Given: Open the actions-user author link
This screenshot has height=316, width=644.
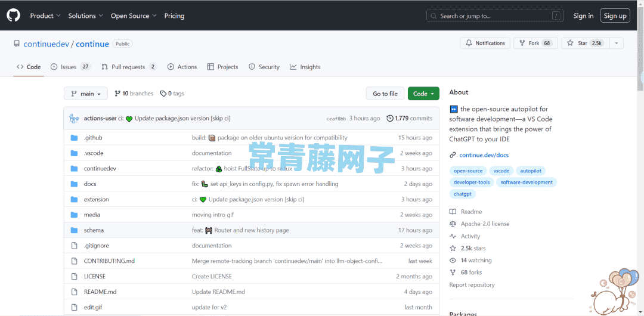Looking at the screenshot, I should [100, 118].
